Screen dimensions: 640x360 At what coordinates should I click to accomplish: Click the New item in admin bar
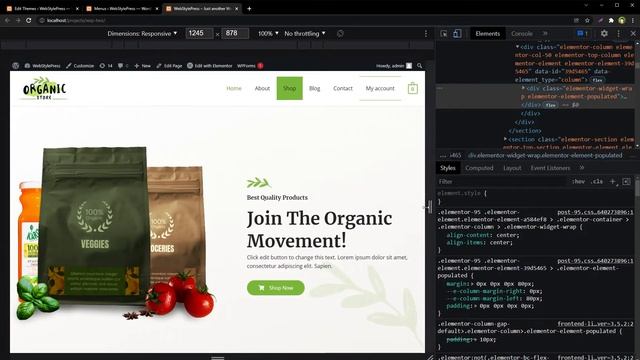142,65
